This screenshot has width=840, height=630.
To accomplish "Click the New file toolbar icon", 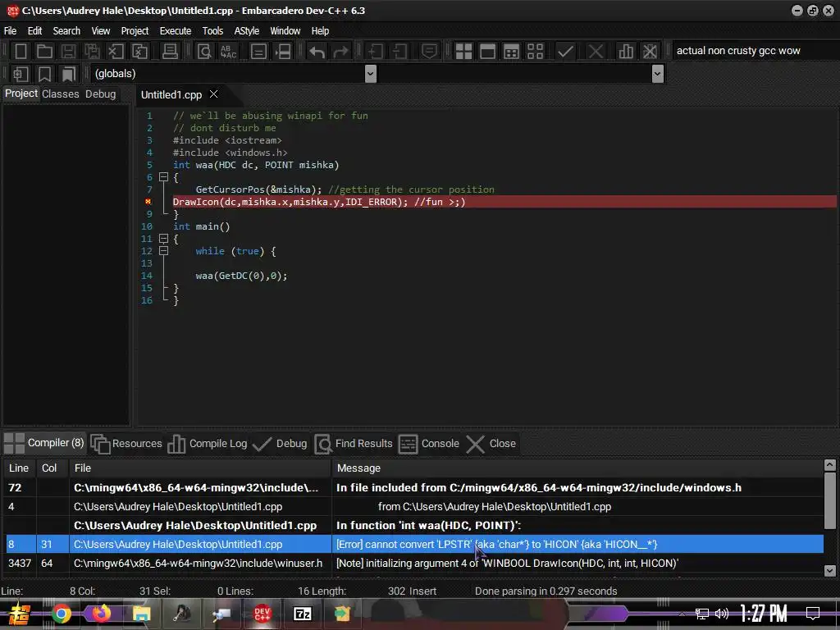I will tap(21, 52).
